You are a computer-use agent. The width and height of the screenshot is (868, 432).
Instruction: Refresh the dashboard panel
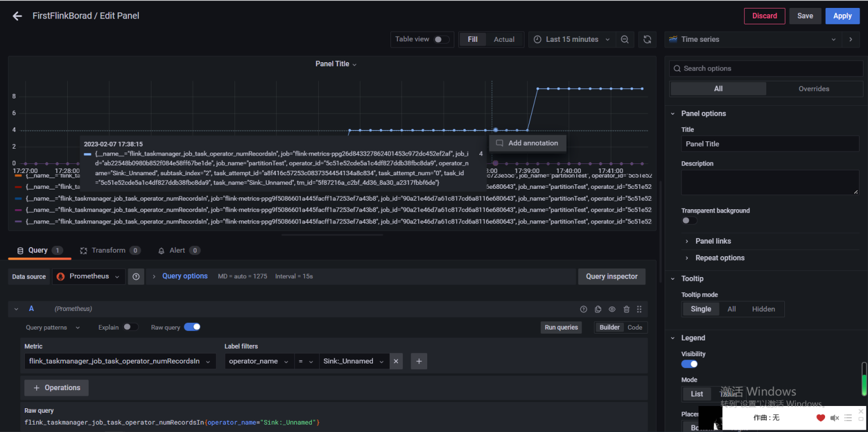[648, 40]
